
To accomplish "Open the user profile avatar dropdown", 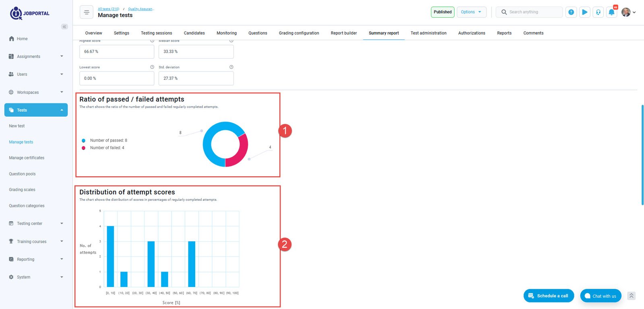I will pyautogui.click(x=628, y=12).
